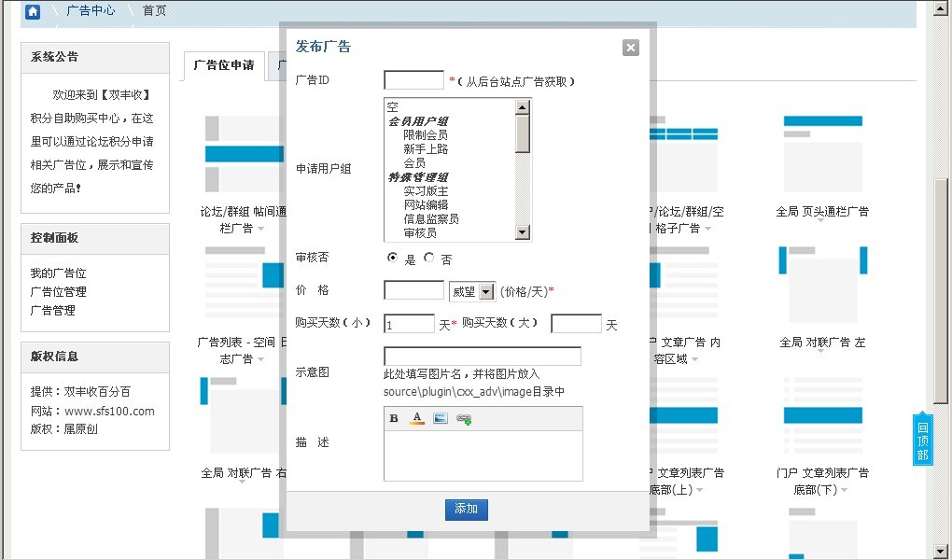This screenshot has height=560, width=952.
Task: Apply bold formatting in the description editor
Action: 395,418
